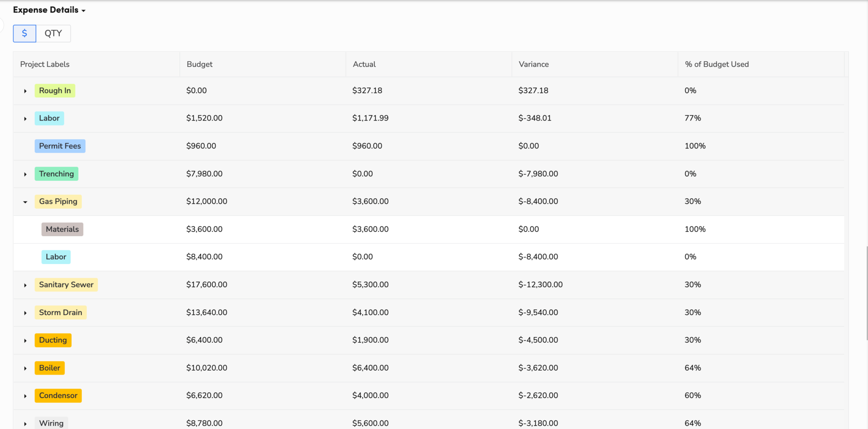The width and height of the screenshot is (868, 429).
Task: Expand the Trenching row
Action: pos(25,174)
